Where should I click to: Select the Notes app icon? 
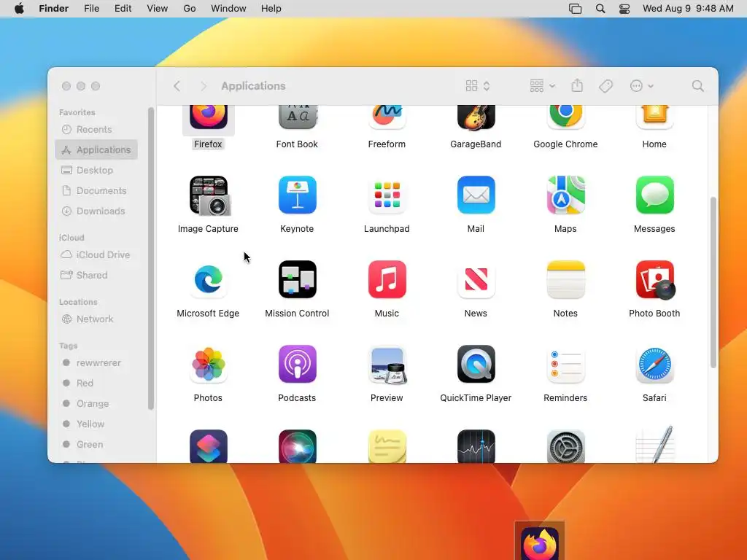coord(565,279)
